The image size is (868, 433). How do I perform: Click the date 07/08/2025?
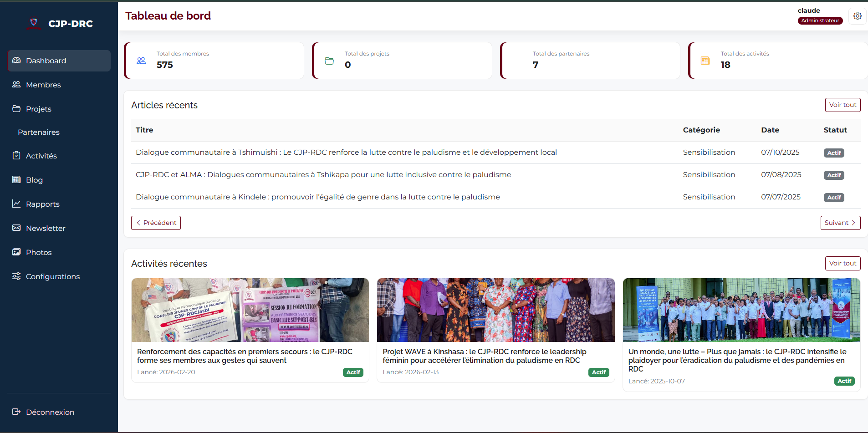coord(781,174)
